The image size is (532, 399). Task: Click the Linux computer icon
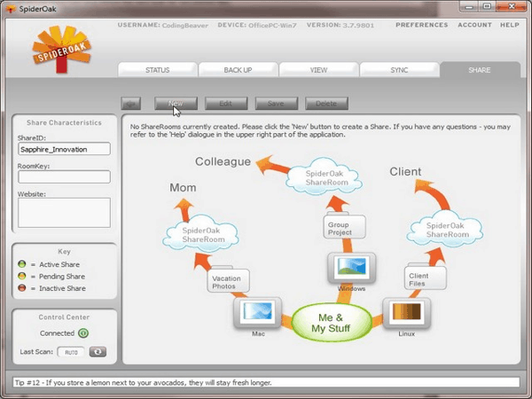[405, 312]
